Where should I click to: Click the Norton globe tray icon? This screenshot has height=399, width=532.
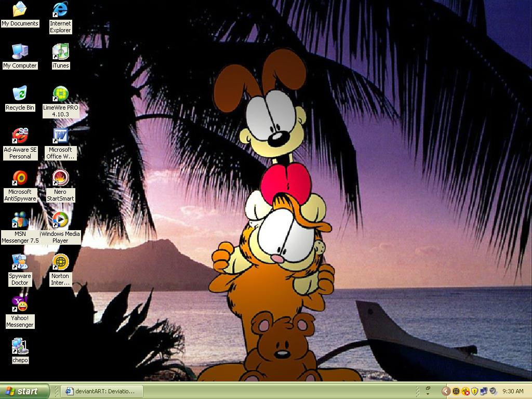(x=456, y=392)
